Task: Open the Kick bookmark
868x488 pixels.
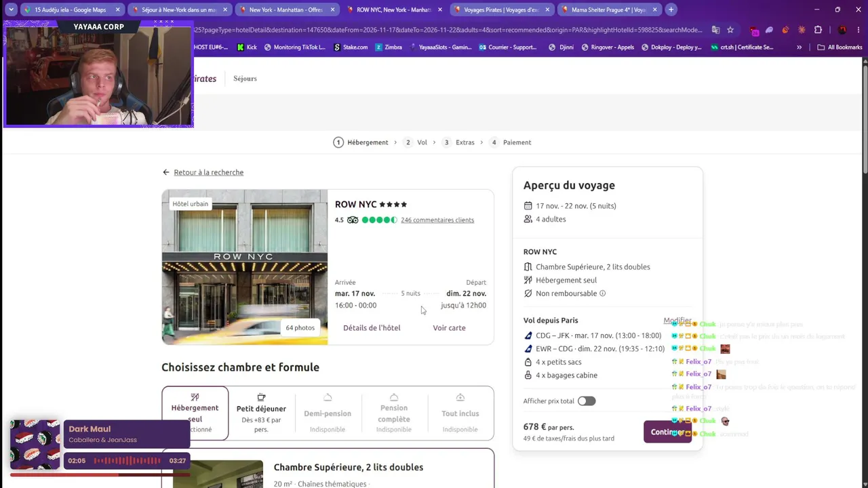Action: [x=247, y=47]
